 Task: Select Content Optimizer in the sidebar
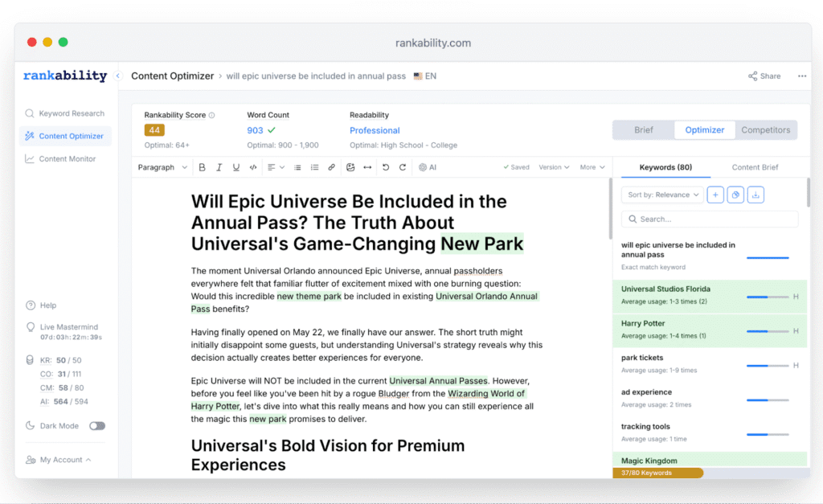coord(65,136)
